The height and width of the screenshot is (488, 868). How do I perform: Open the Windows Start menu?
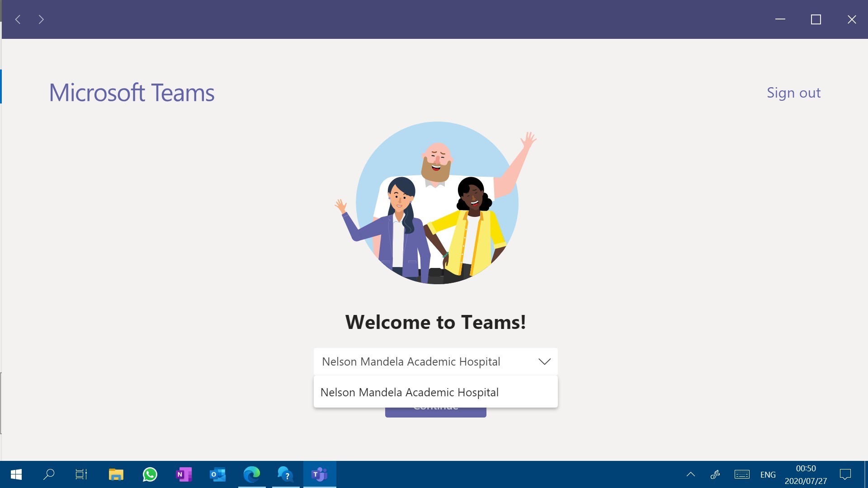(x=16, y=474)
